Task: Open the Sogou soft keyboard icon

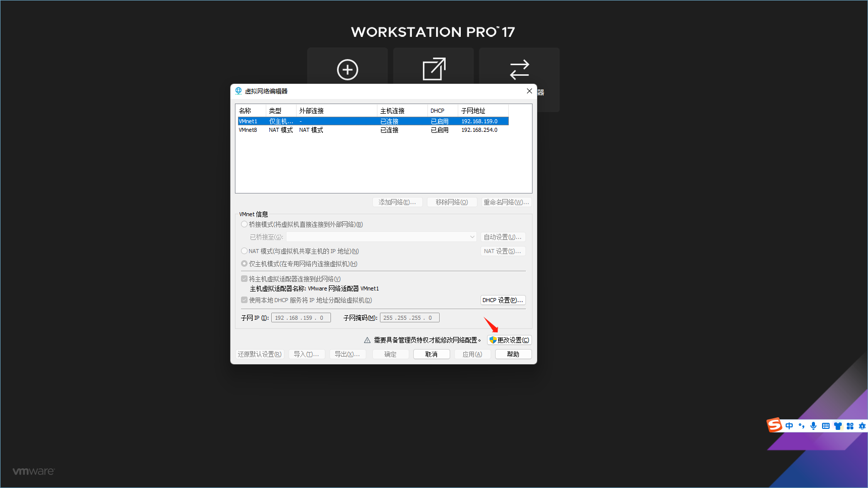Action: [x=826, y=426]
